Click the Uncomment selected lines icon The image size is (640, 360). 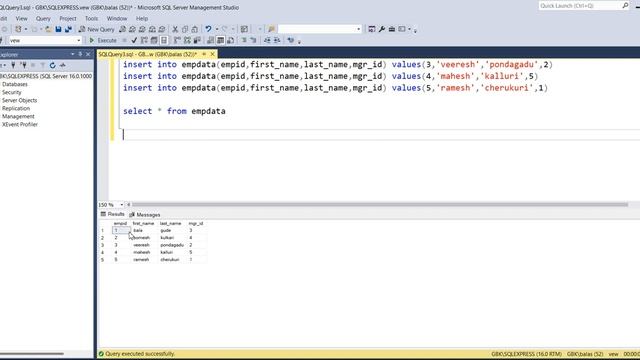point(253,40)
